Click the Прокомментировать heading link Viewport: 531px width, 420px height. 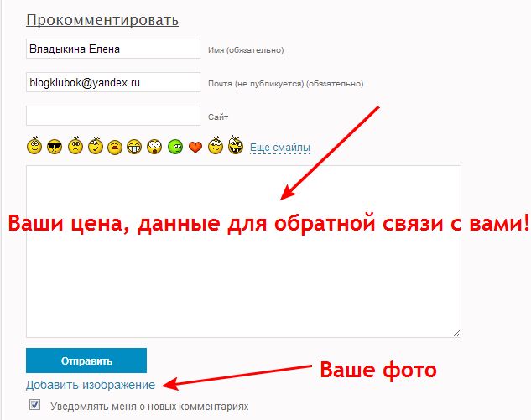click(102, 20)
